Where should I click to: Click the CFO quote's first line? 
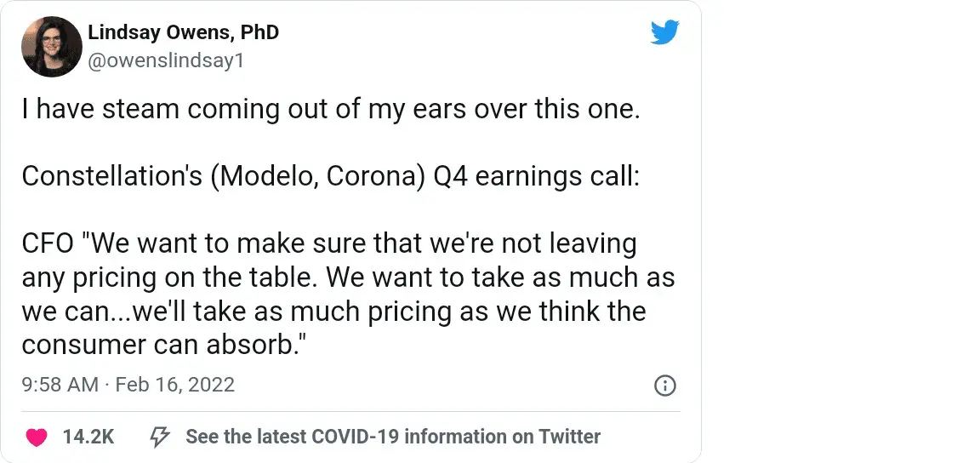tap(329, 243)
